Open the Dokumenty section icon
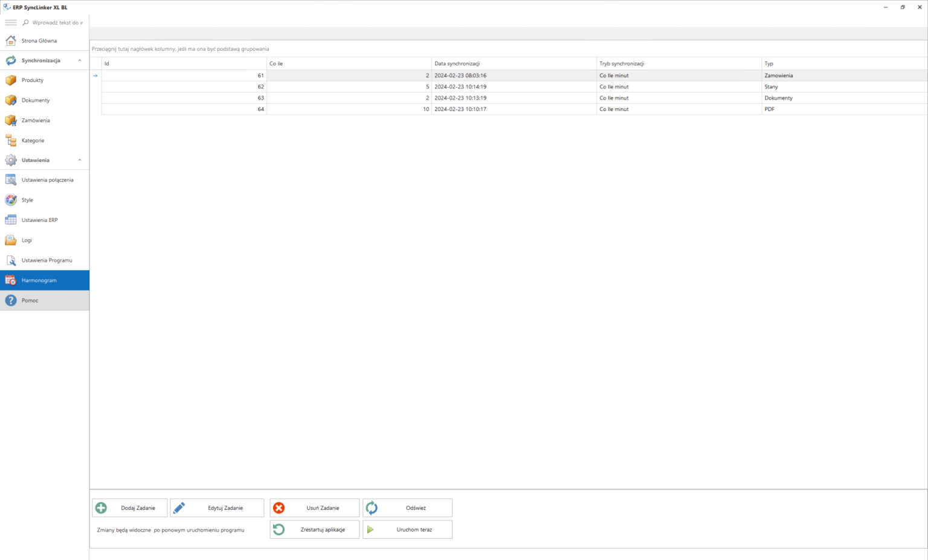This screenshot has width=928, height=560. (10, 100)
